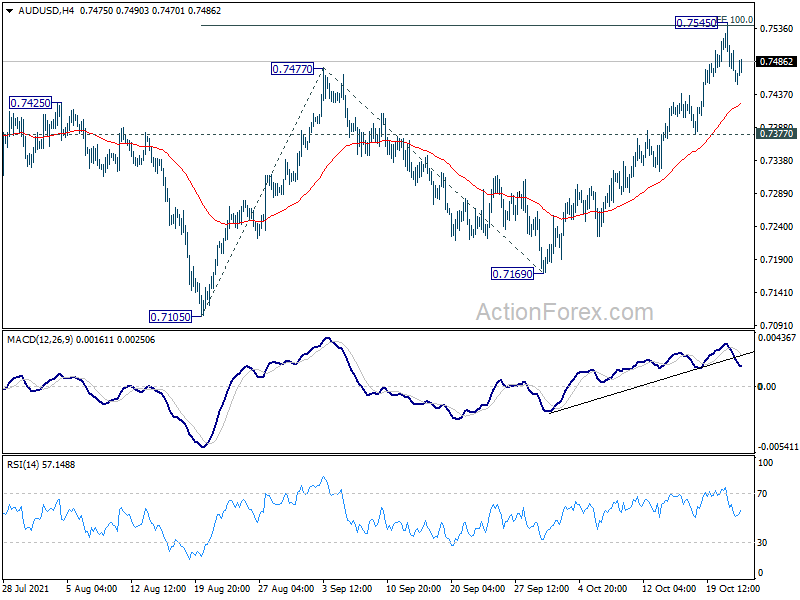The image size is (800, 600).
Task: Click the 19 Oct 12:00 time label
Action: [x=733, y=589]
